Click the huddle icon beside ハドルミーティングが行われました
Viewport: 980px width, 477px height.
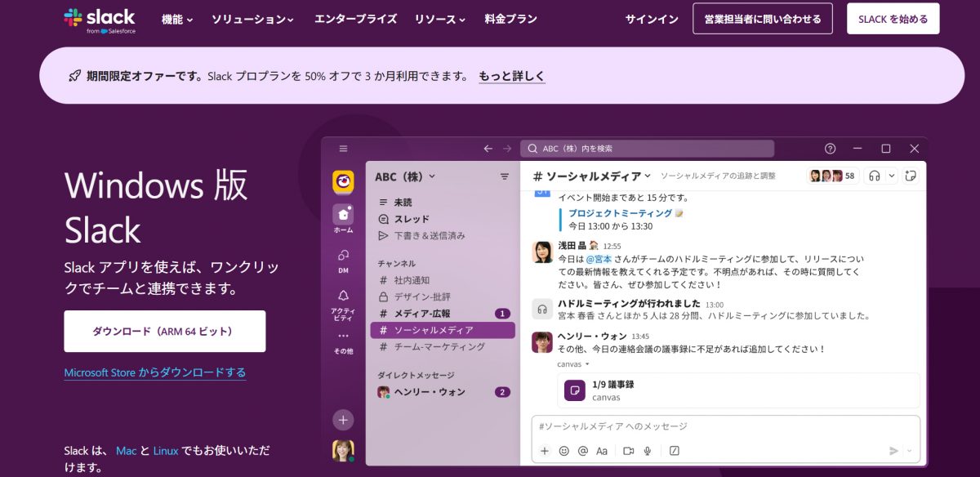[542, 309]
